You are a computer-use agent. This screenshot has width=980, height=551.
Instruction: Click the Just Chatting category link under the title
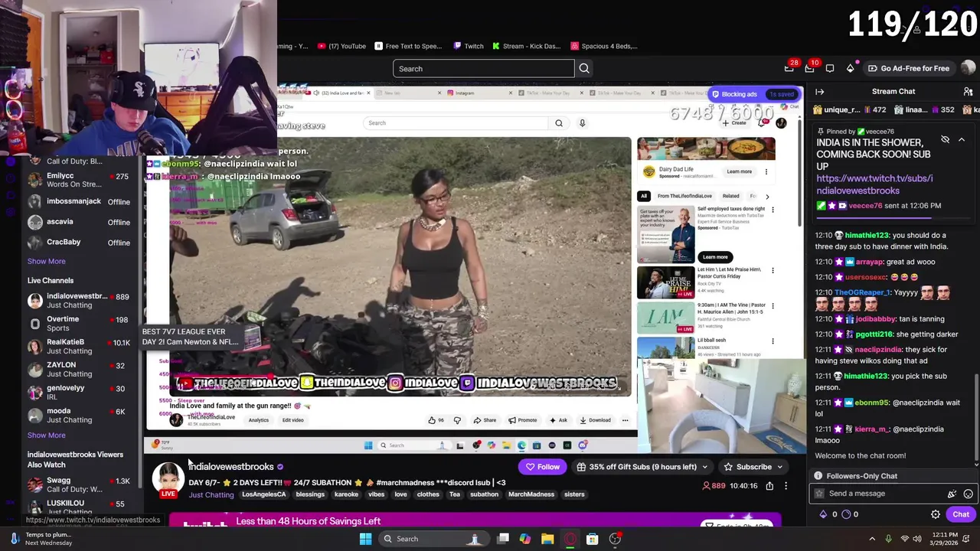point(211,494)
